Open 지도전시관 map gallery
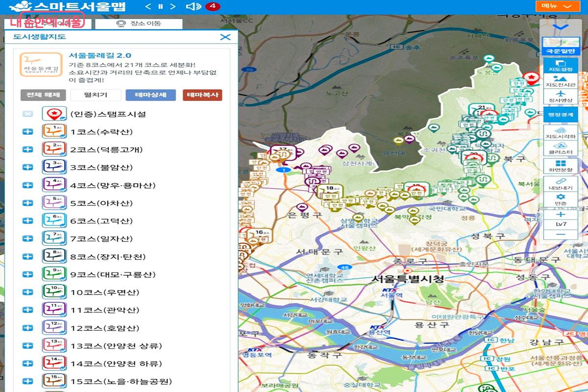 [x=561, y=81]
